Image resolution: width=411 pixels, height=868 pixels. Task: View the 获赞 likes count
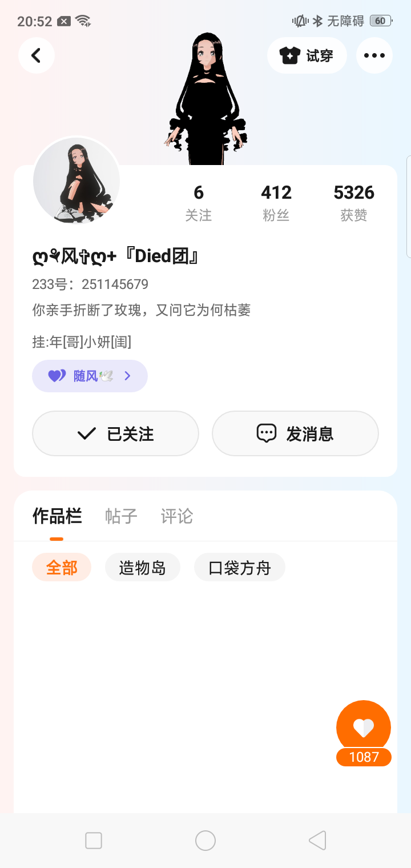click(354, 203)
